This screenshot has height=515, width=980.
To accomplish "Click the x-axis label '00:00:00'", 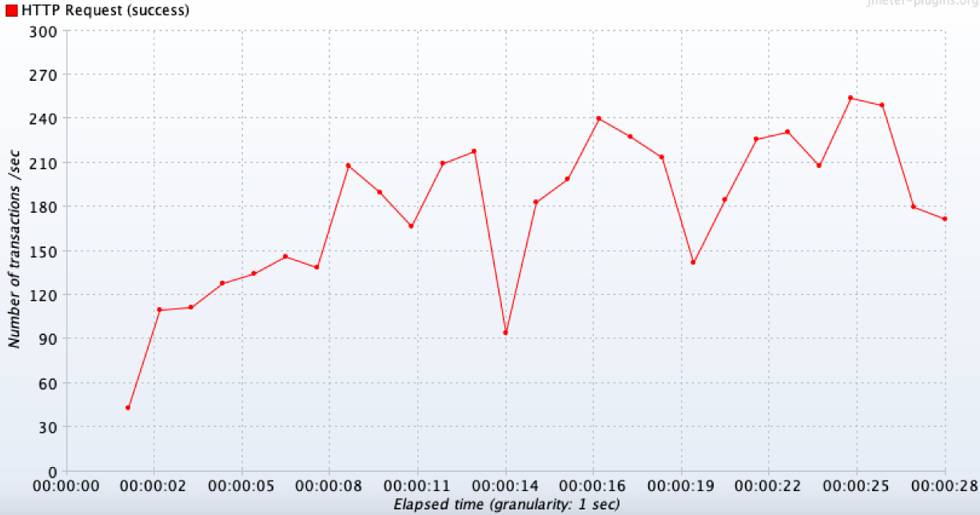I will (x=66, y=485).
